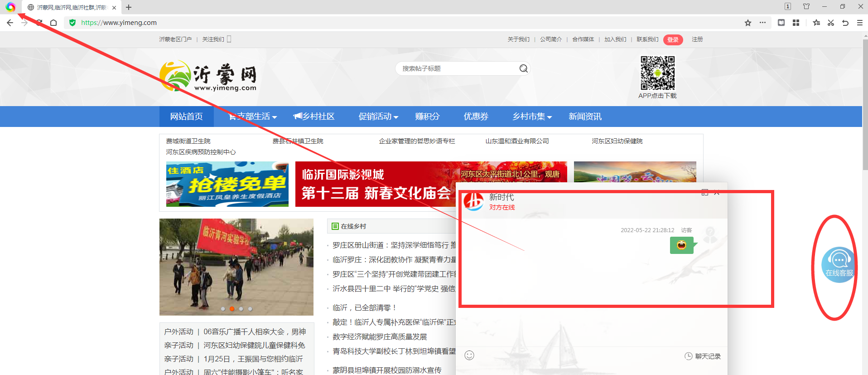
Task: Open news item 临沂，已全部清零！
Action: [x=365, y=307]
